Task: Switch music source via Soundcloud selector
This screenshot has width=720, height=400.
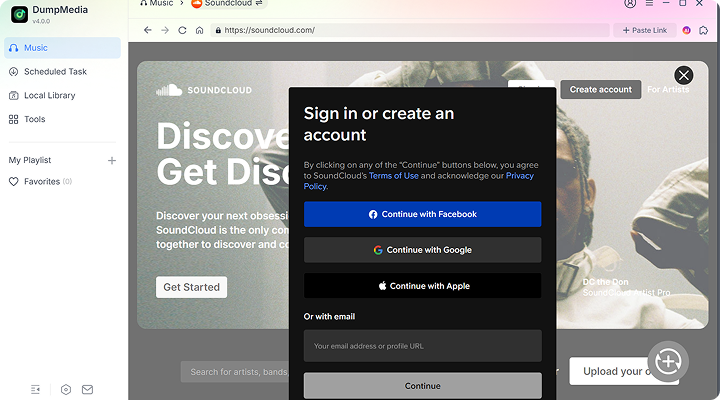Action: pyautogui.click(x=227, y=4)
